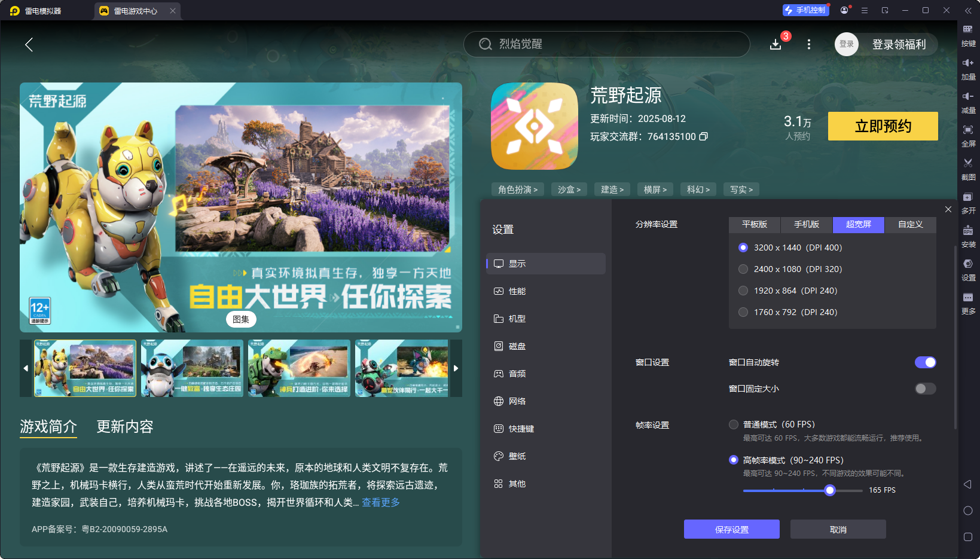Adjust the 165 FPS frame rate slider
This screenshot has height=559, width=980.
click(x=829, y=490)
